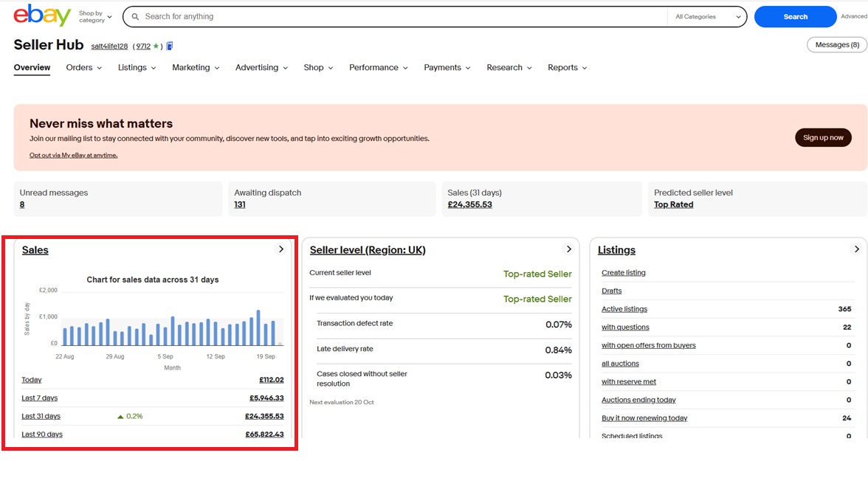
Task: Click the blue Search button
Action: [795, 17]
